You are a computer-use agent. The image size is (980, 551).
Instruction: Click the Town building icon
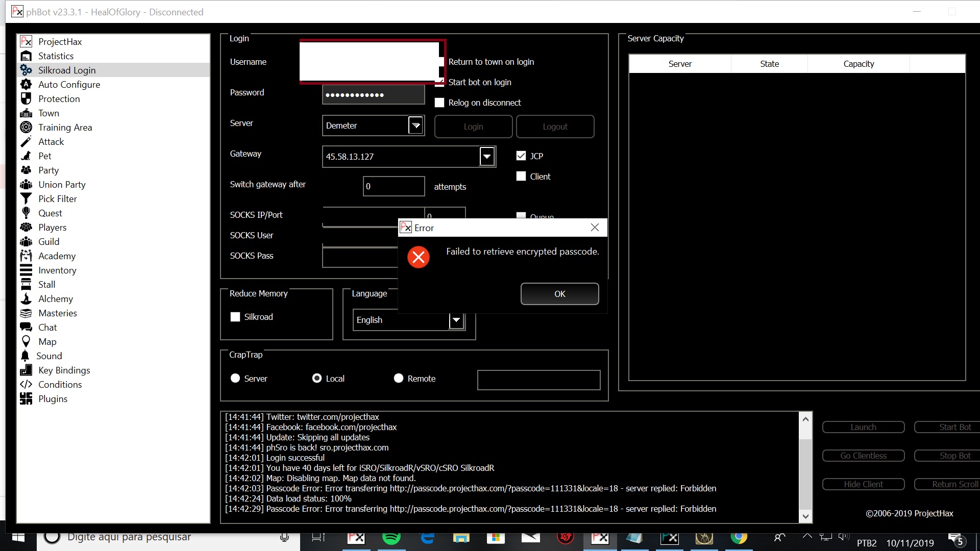click(x=26, y=113)
